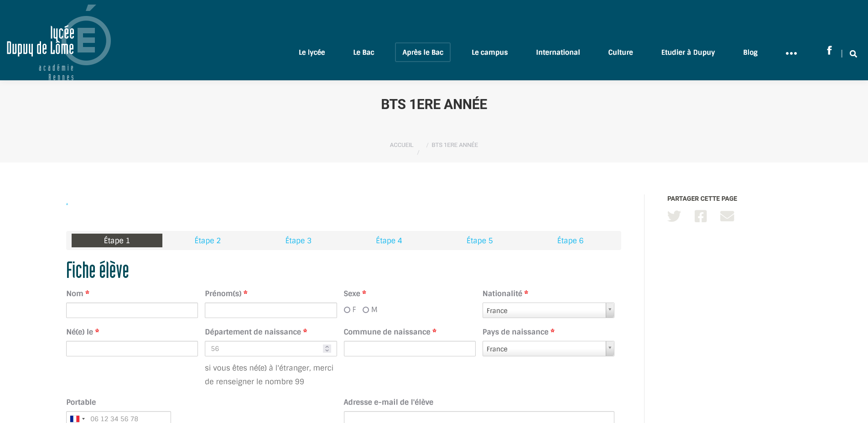868x423 pixels.
Task: Share page via Facebook icon
Action: 701,216
